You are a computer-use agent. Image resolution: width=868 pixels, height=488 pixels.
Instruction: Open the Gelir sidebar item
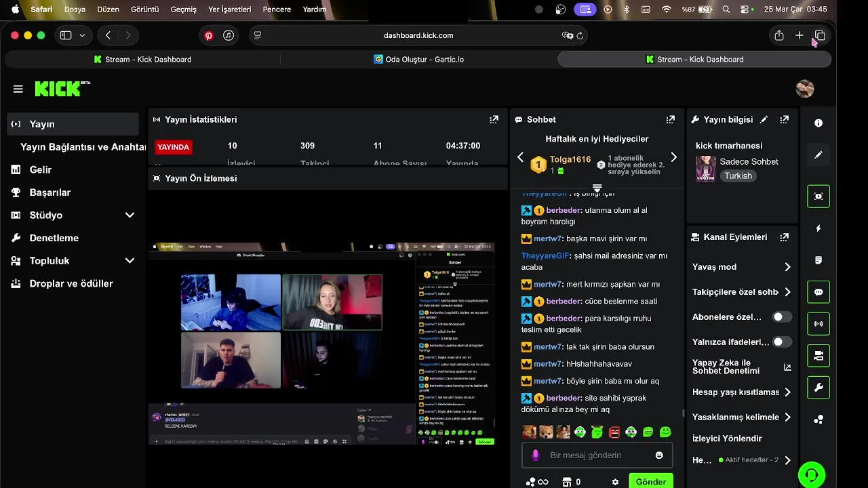(73, 169)
